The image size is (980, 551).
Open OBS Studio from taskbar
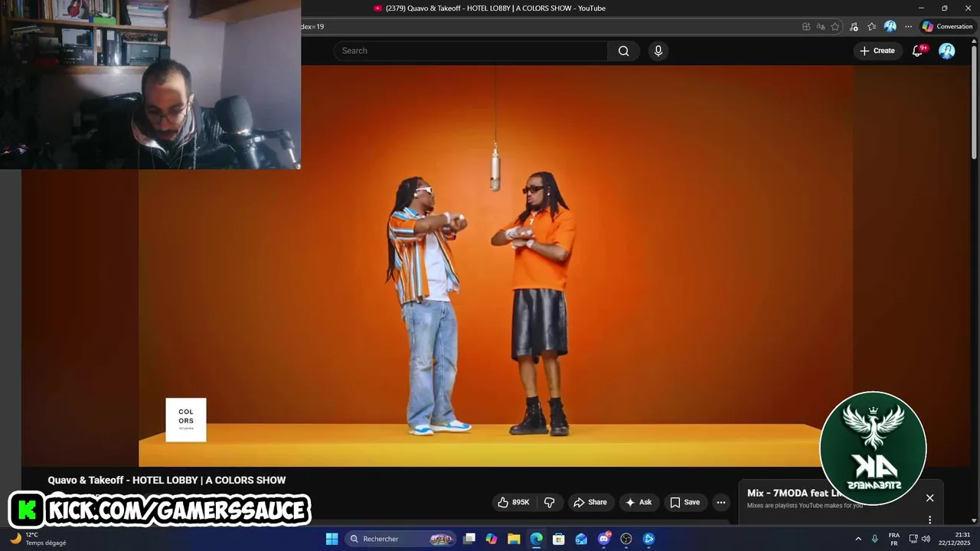point(626,539)
